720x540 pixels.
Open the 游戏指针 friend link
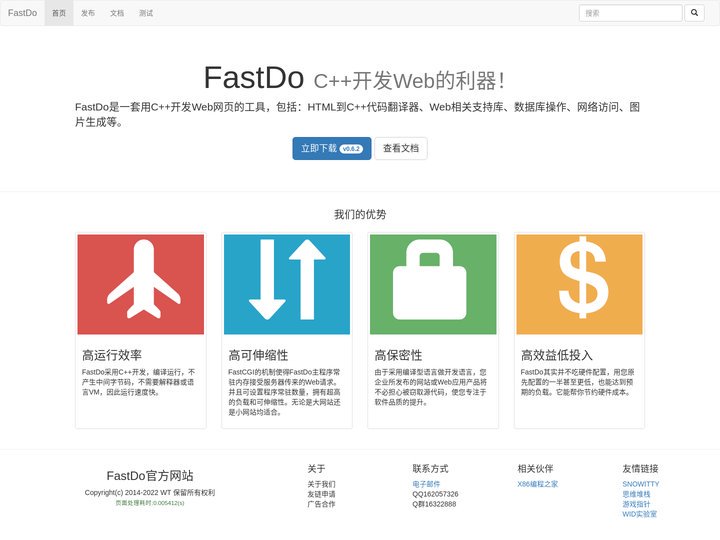tap(636, 504)
